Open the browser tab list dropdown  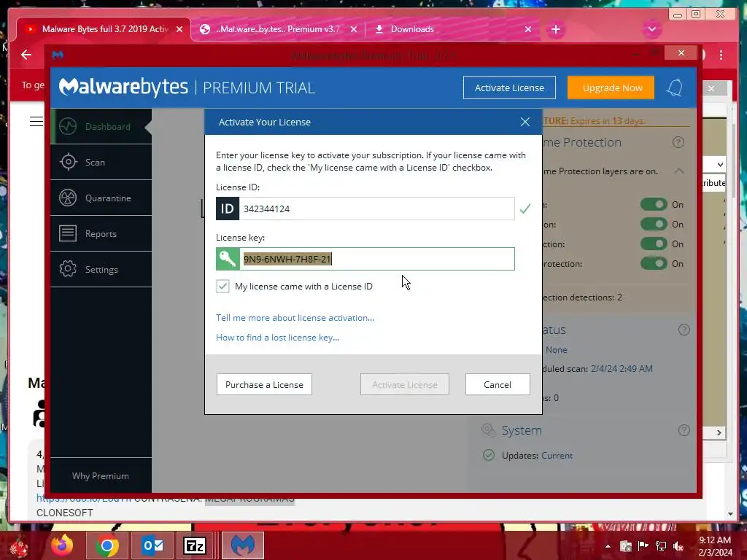click(x=651, y=29)
